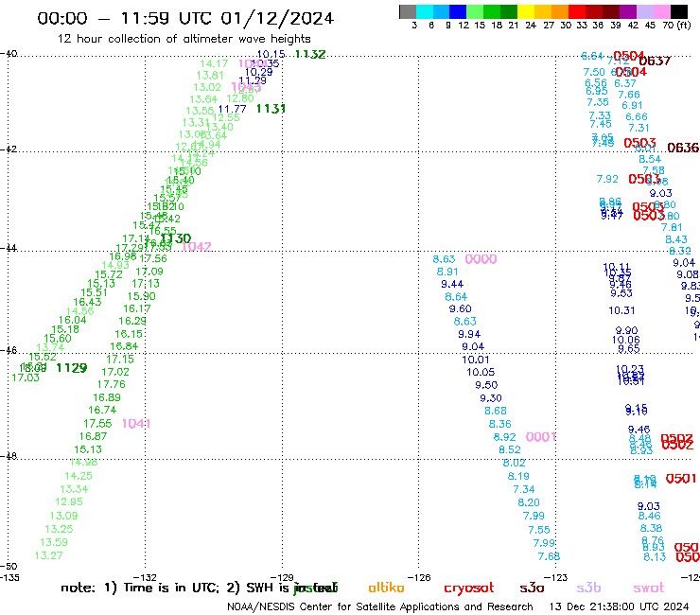Click the wave height value "17.76"
The width and height of the screenshot is (700, 615).
(112, 384)
